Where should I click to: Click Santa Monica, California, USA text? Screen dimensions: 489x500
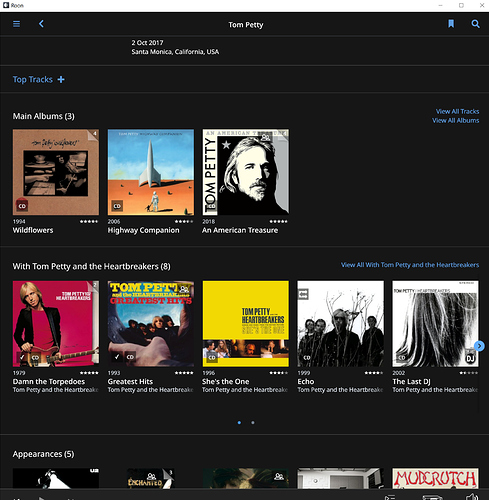pyautogui.click(x=175, y=52)
